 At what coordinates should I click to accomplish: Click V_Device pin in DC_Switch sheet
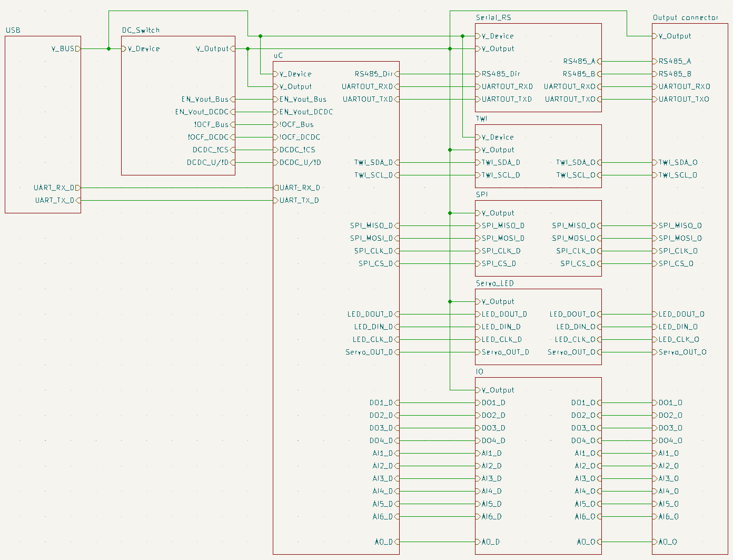[141, 48]
